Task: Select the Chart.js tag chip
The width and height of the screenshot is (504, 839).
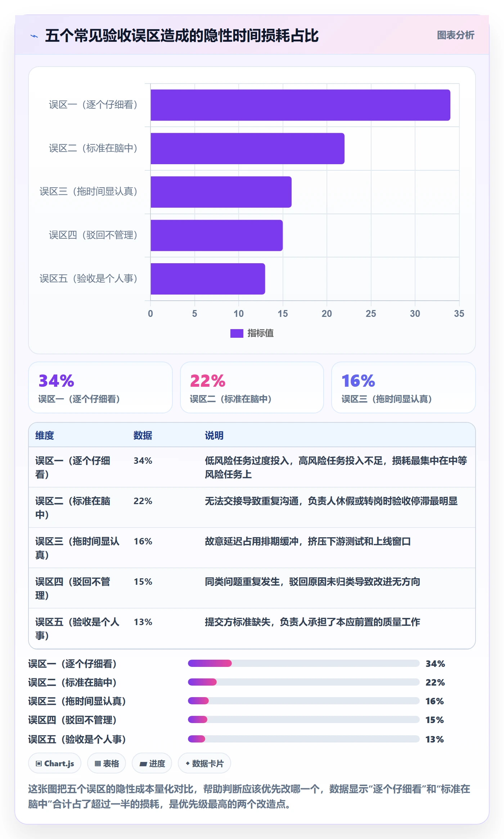Action: pos(55,763)
